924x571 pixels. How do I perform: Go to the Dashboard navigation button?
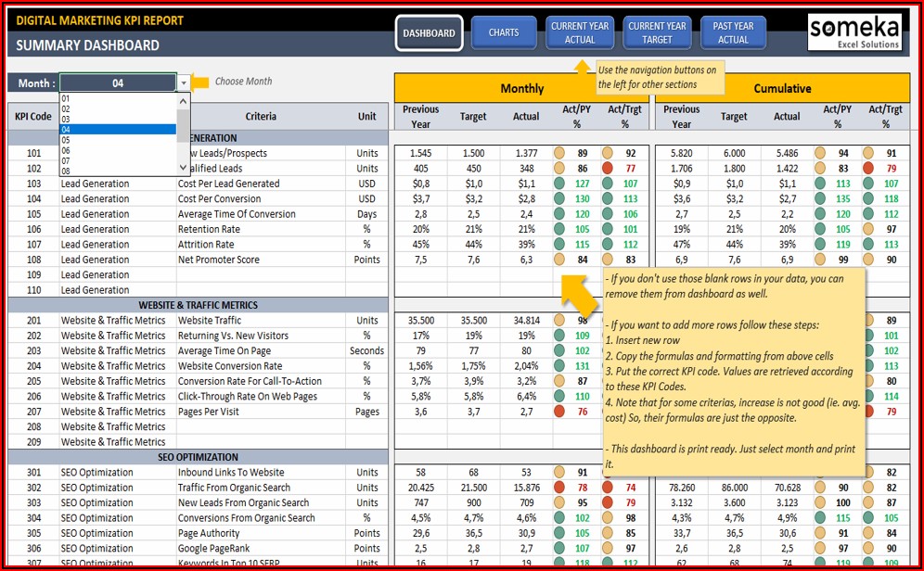click(429, 33)
